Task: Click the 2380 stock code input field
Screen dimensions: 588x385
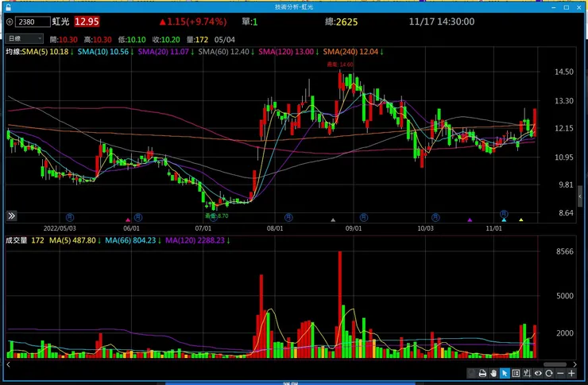Action: 33,21
